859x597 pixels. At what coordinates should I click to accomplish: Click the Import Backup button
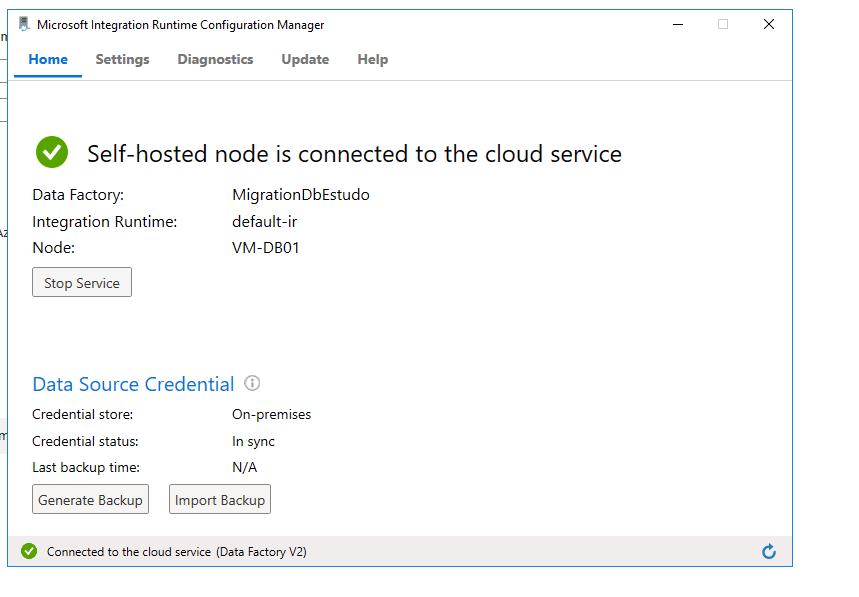click(220, 500)
